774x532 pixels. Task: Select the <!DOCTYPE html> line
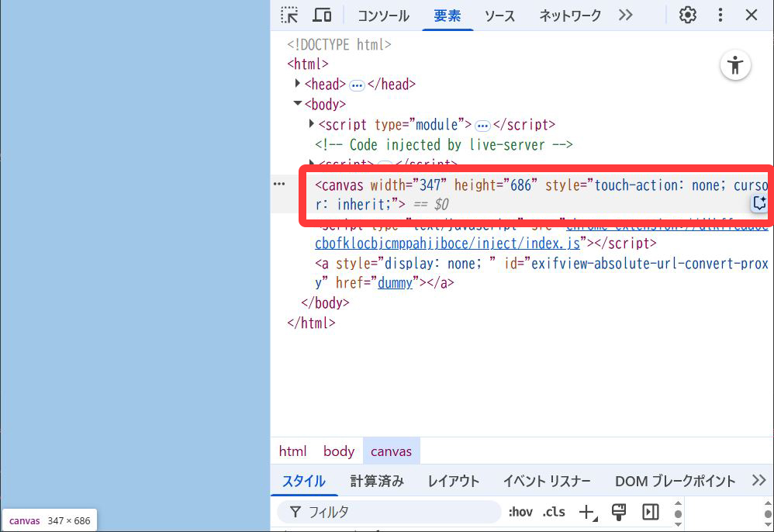tap(339, 44)
